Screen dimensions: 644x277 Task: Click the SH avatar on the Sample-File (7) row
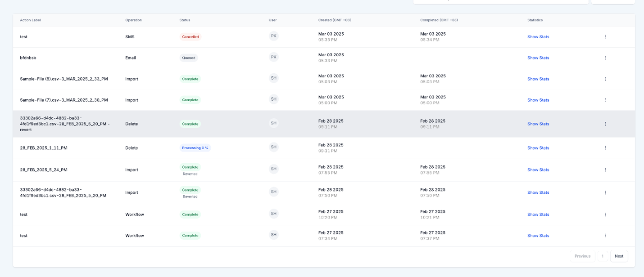[x=273, y=99]
